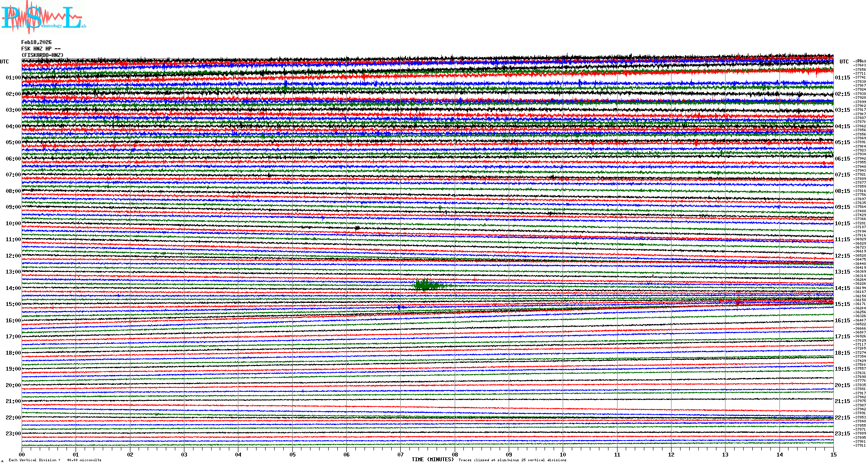Click the 23:15 label on right side
The width and height of the screenshot is (868, 466).
tap(842, 434)
